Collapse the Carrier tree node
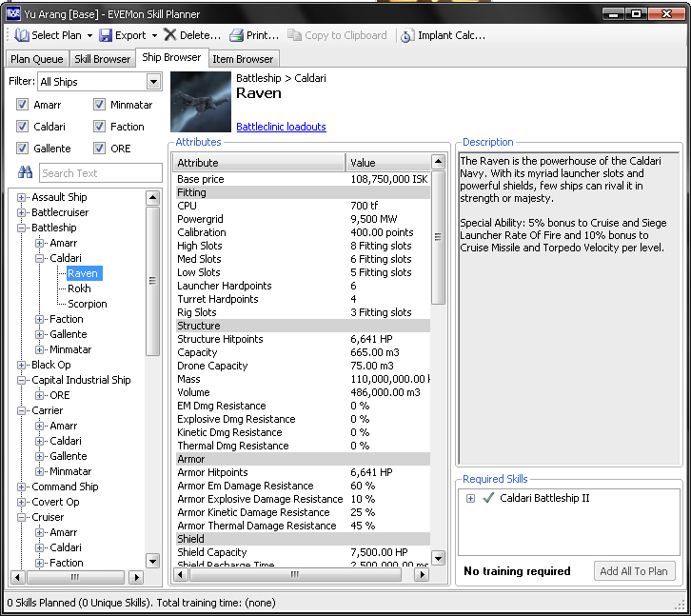The image size is (691, 616). tap(21, 410)
